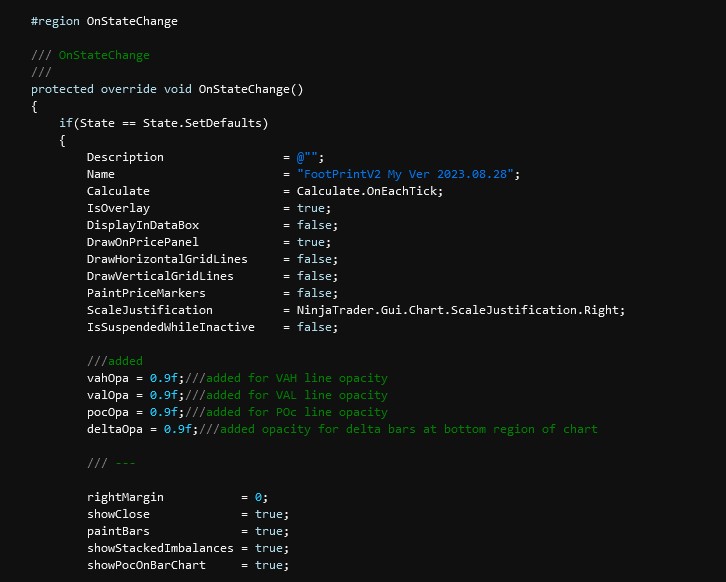
Task: Click the vahOpa 0.9f value
Action: 163,378
